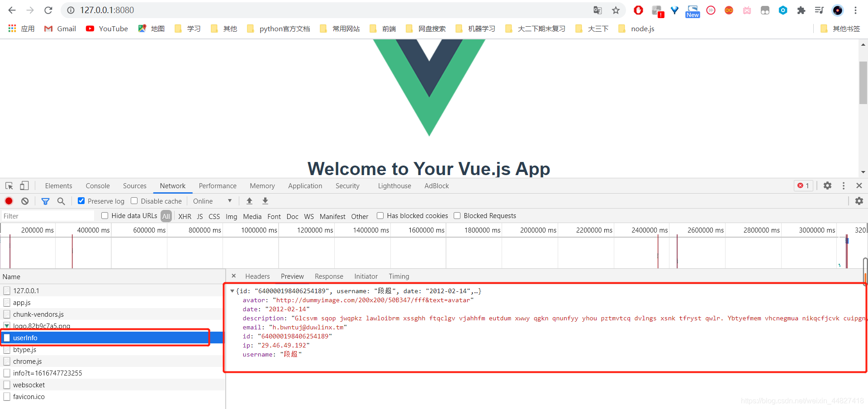Enable Disable cache checkbox

click(134, 201)
